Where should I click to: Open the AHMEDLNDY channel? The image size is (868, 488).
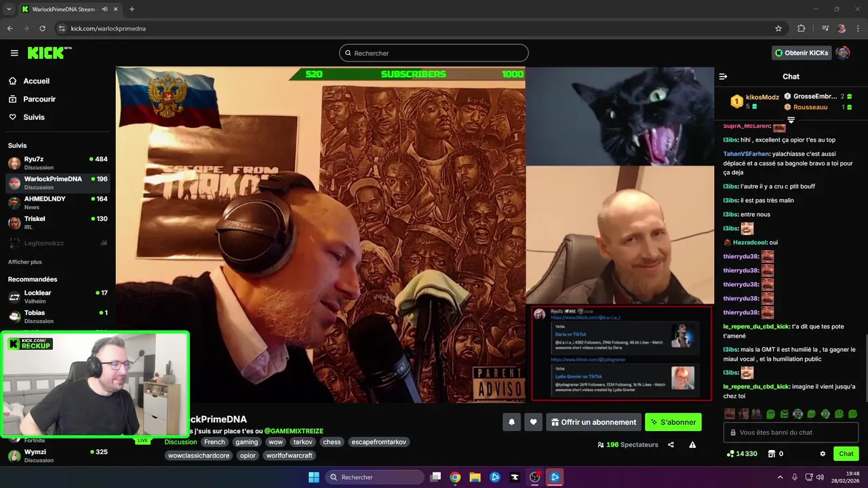click(58, 203)
